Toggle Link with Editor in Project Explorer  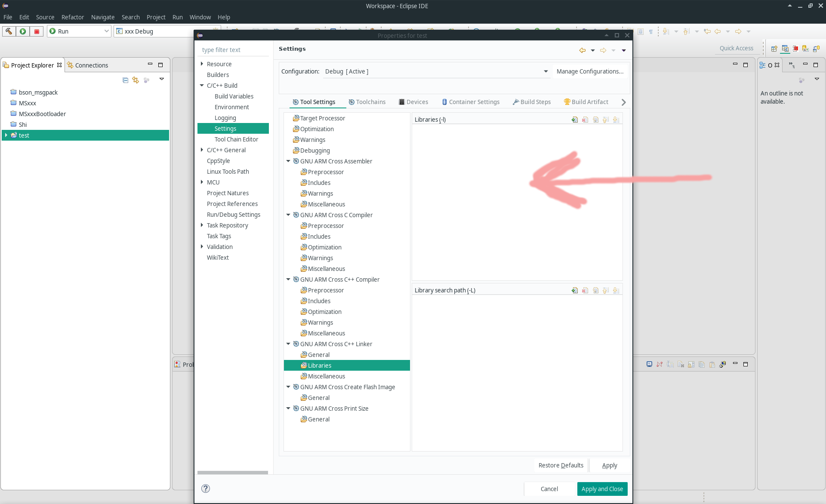tap(136, 80)
